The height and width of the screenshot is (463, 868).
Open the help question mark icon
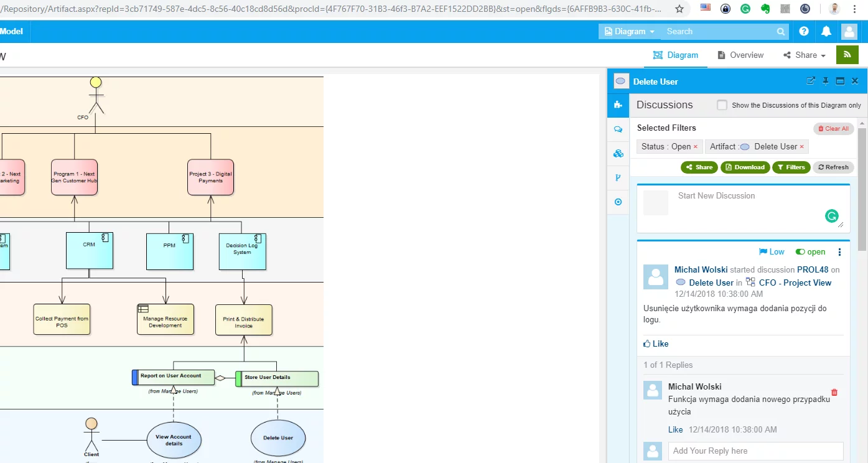click(804, 31)
